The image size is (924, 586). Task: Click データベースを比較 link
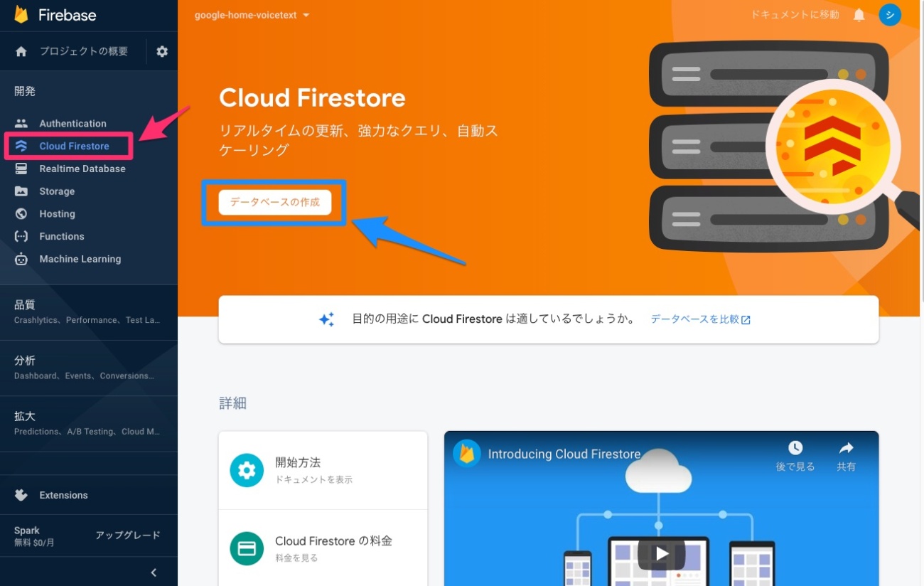pyautogui.click(x=700, y=319)
